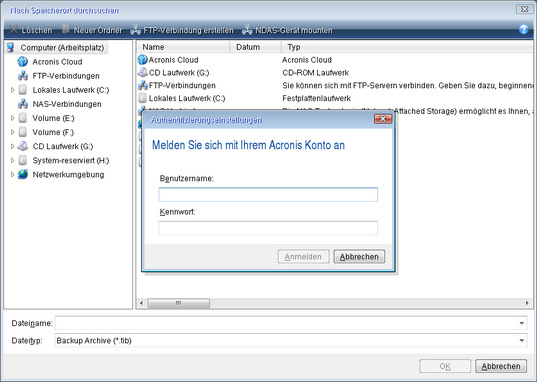The height and width of the screenshot is (382, 537).
Task: Click the NAS-Verbindungen icon in tree
Action: [x=23, y=104]
